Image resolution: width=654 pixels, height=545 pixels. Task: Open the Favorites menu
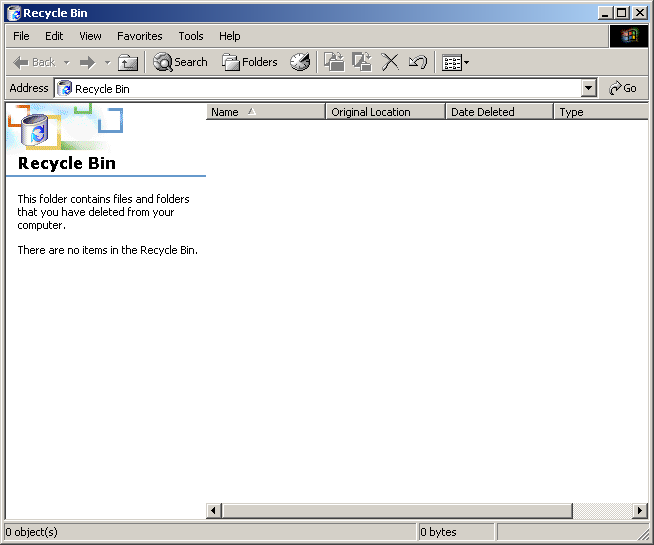click(139, 36)
